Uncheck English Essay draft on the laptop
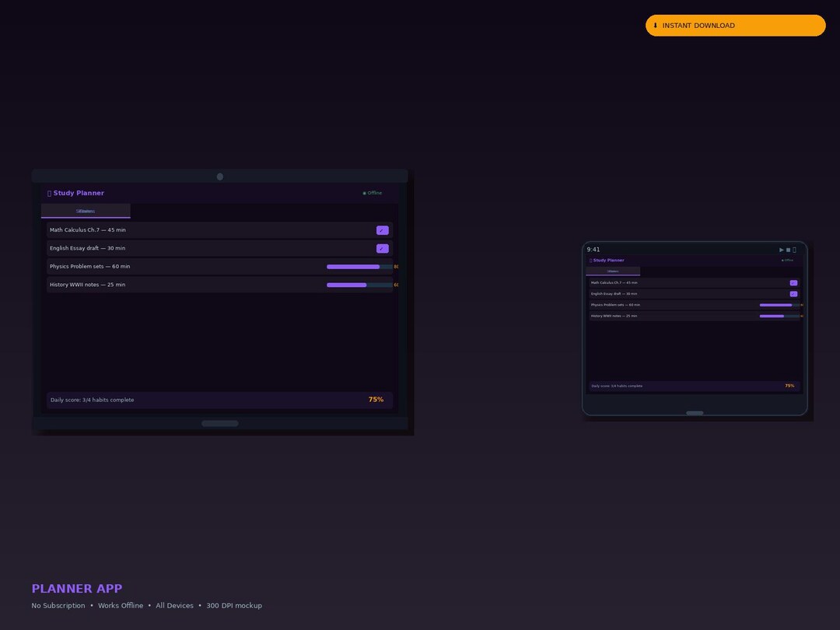Image resolution: width=840 pixels, height=630 pixels. point(383,249)
